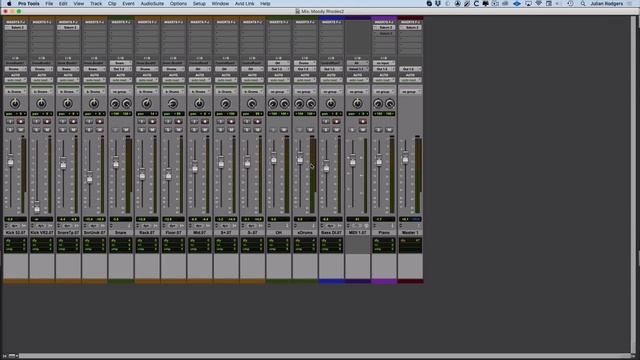Mute the Kick 52.07 track
This screenshot has height=360, width=640.
[20, 130]
